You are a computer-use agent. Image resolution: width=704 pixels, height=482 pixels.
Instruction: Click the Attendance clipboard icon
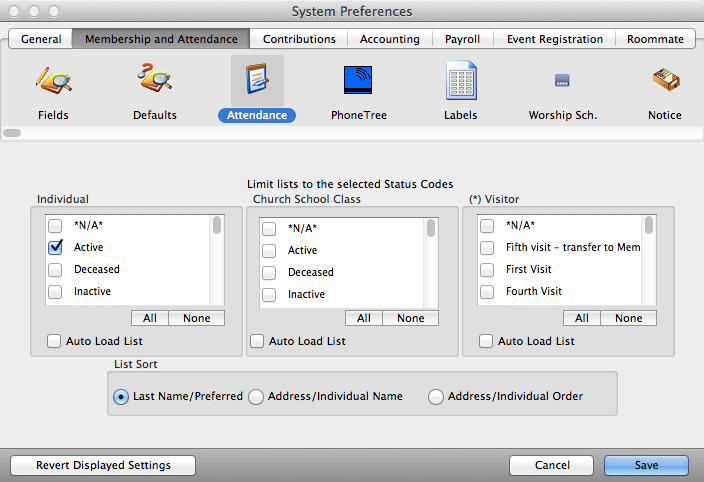(x=257, y=81)
